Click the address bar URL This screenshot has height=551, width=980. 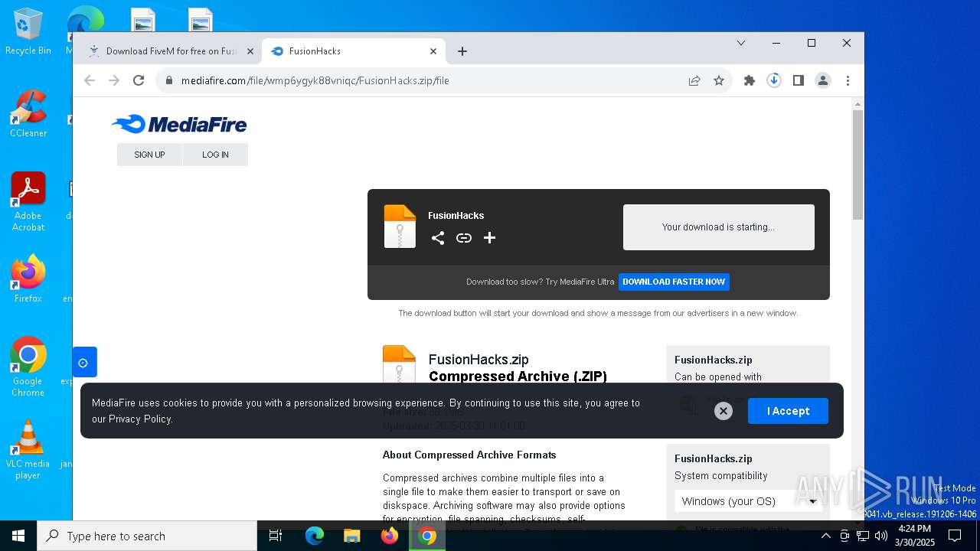pos(315,80)
